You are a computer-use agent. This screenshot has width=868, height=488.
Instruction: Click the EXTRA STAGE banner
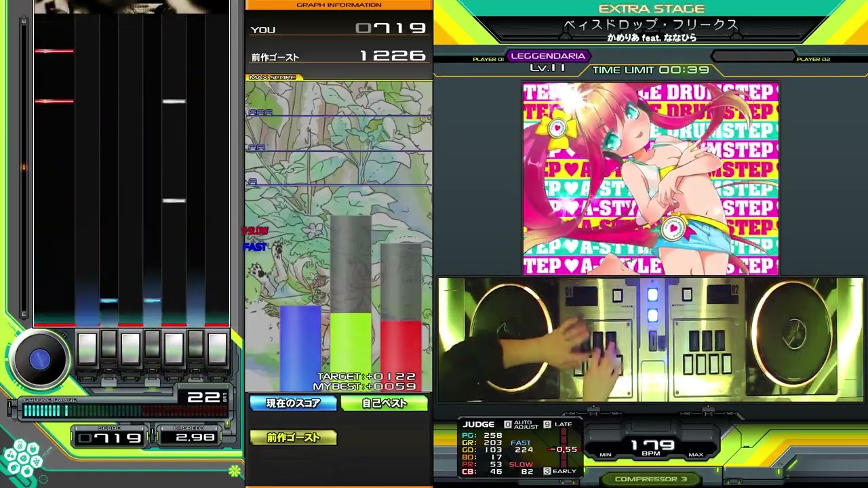(652, 9)
